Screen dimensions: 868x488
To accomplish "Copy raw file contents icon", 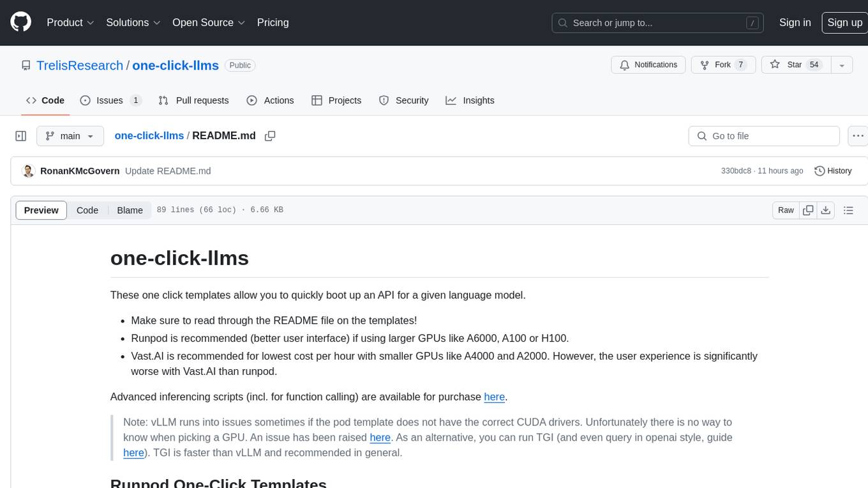I will (809, 210).
